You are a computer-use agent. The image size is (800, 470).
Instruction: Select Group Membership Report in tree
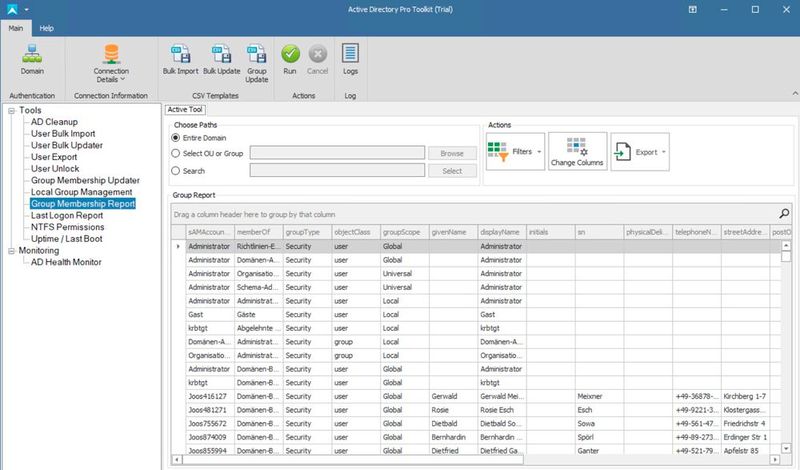click(83, 204)
